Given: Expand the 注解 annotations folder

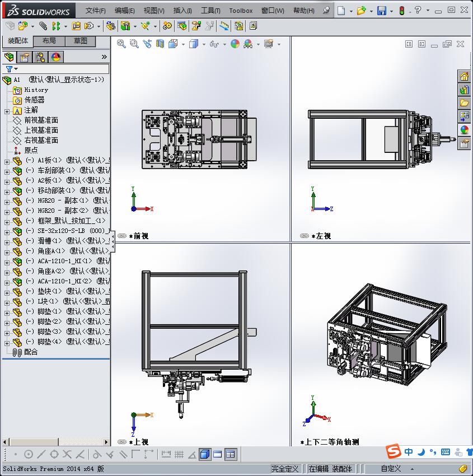Looking at the screenshot, I should click(7, 110).
